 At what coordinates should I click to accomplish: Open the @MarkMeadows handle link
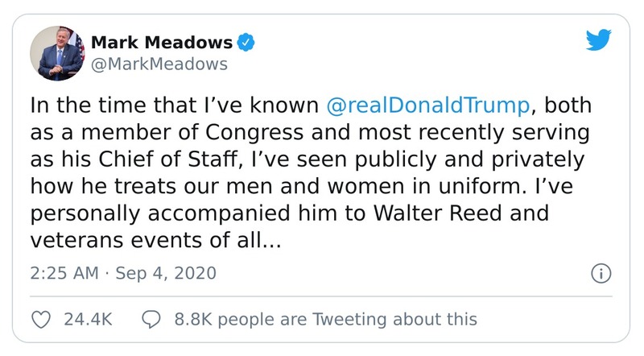(x=159, y=64)
